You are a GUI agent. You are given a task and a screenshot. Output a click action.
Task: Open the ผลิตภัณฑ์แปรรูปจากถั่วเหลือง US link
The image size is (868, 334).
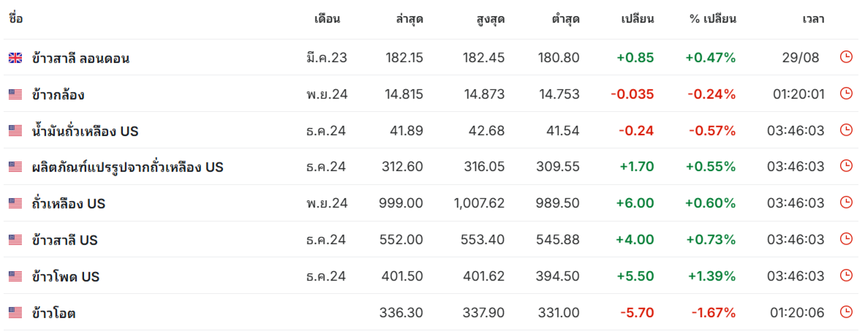tap(127, 167)
